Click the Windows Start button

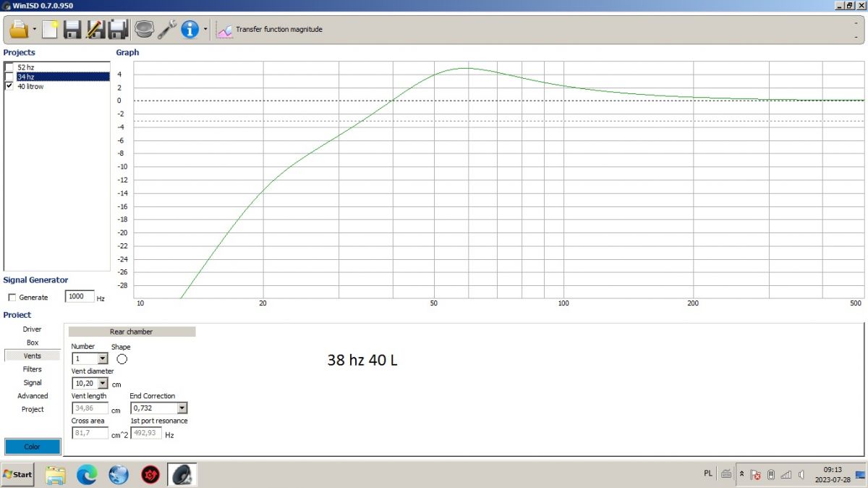point(18,474)
